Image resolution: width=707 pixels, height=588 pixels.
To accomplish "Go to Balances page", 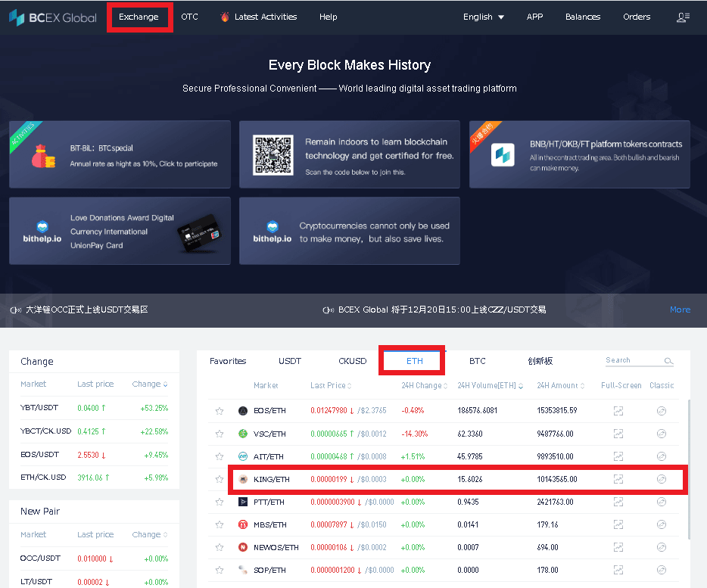I will point(583,17).
